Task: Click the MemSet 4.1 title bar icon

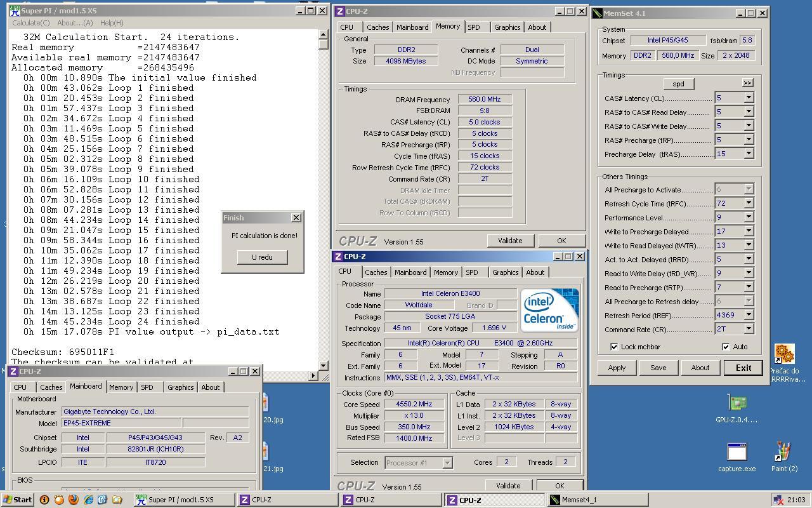Action: point(597,13)
